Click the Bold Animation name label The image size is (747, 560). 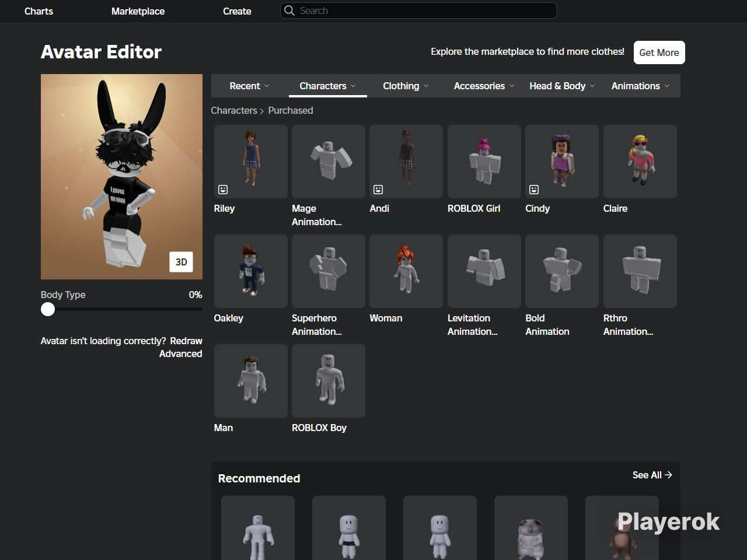click(547, 325)
